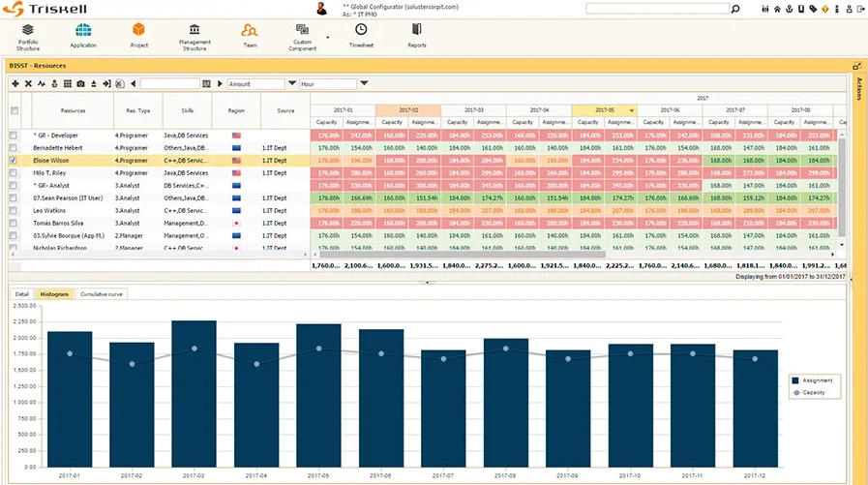Click the pulse chart icon in grid toolbar

click(x=42, y=83)
